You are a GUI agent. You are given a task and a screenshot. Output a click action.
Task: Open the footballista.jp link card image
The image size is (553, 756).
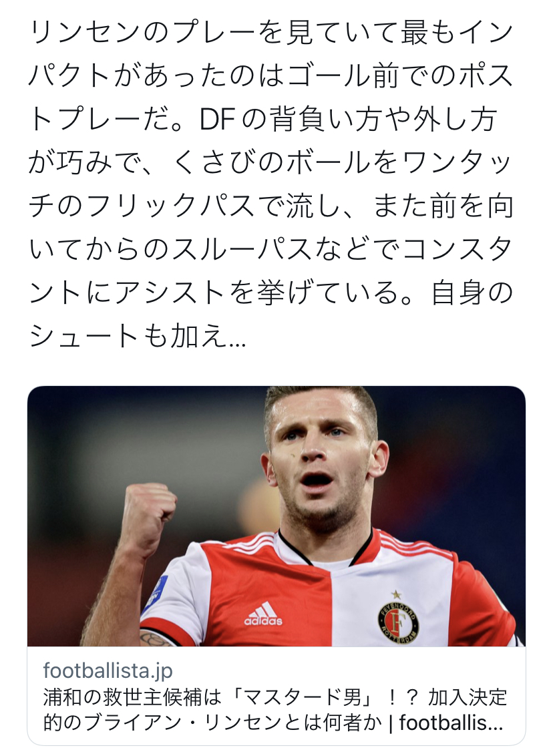pos(276,516)
